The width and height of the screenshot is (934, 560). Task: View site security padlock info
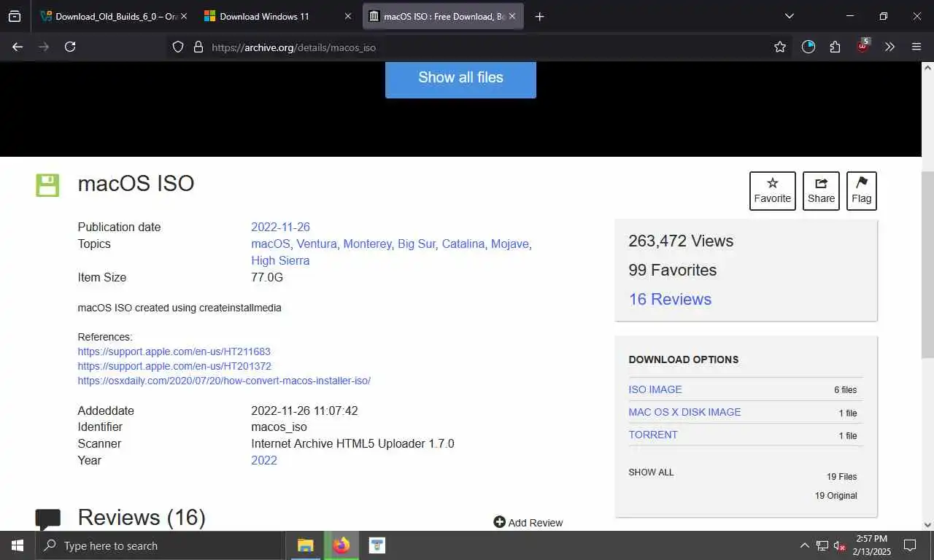tap(198, 47)
